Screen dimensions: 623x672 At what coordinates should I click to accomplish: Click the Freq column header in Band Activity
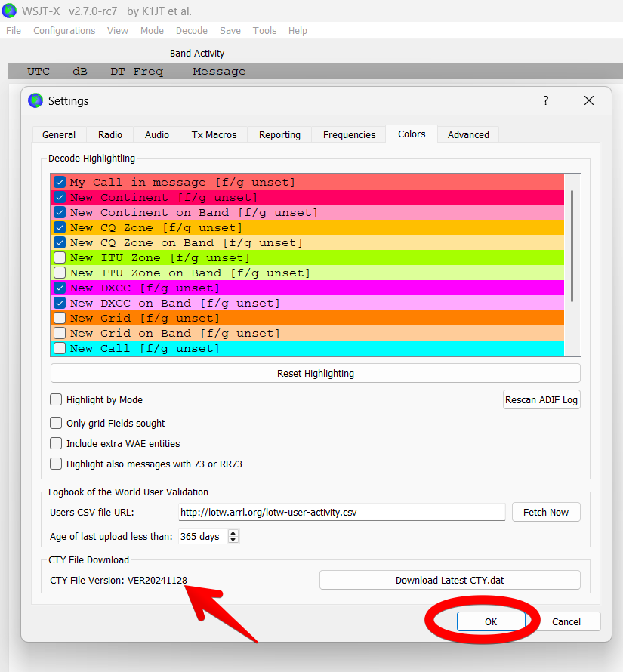coord(148,72)
